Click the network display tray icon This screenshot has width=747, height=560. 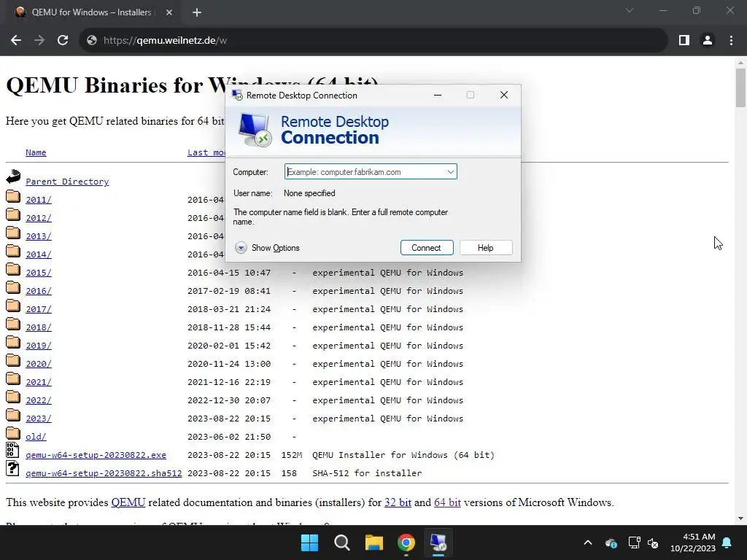(634, 542)
